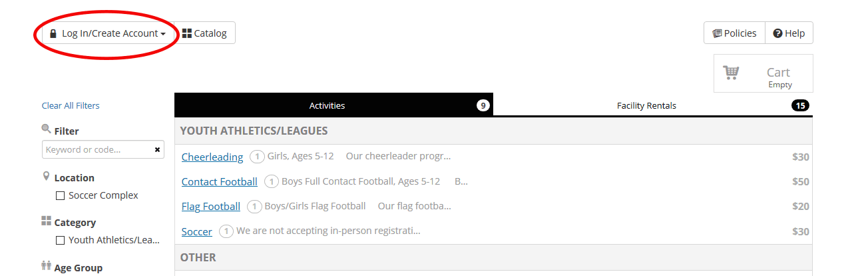Enable the Soccer Complex location checkbox
Image resolution: width=868 pixels, height=276 pixels.
click(60, 196)
